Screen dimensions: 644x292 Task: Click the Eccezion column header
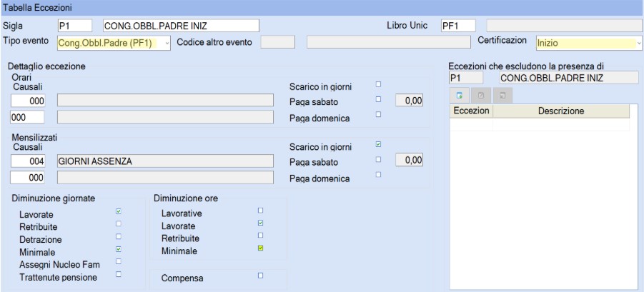(x=472, y=111)
